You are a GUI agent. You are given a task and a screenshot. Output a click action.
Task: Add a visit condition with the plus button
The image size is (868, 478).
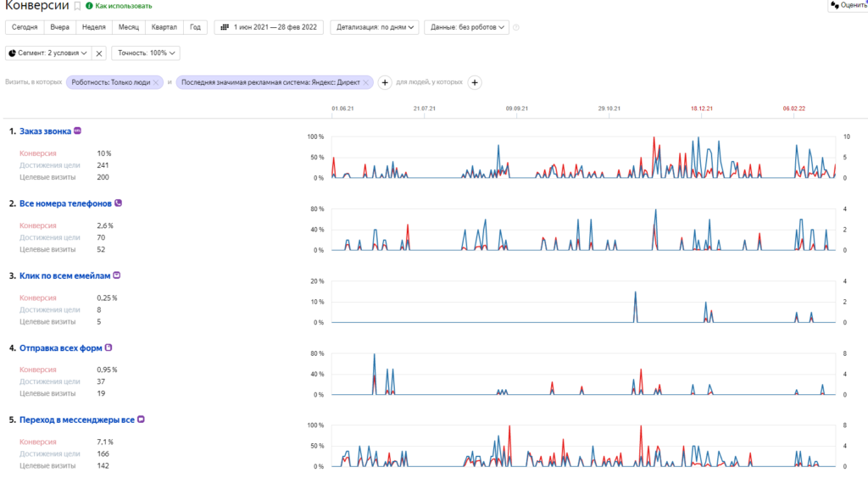coord(385,82)
